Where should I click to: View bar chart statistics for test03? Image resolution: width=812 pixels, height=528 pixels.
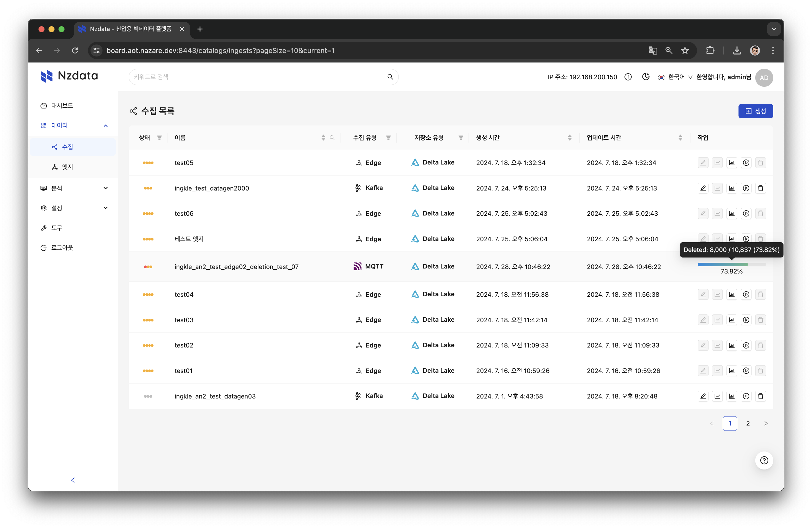(x=731, y=320)
